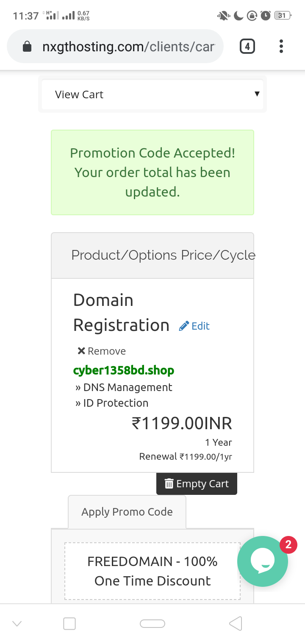Click the trash icon on Empty Cart

169,484
